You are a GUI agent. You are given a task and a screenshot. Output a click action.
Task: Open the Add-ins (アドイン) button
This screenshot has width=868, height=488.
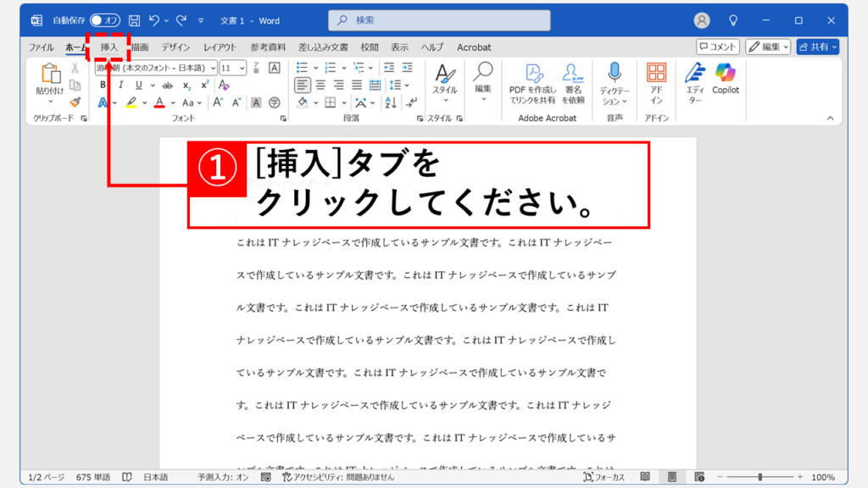tap(656, 82)
